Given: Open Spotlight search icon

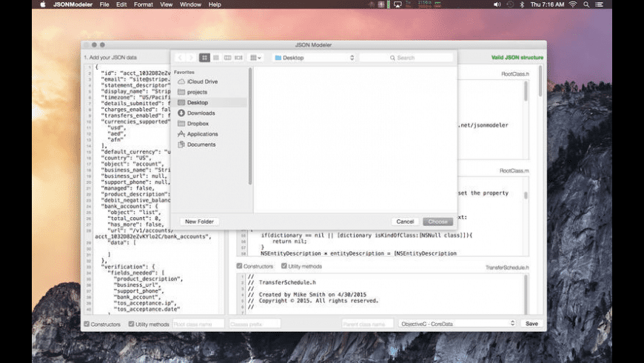Looking at the screenshot, I should click(586, 4).
